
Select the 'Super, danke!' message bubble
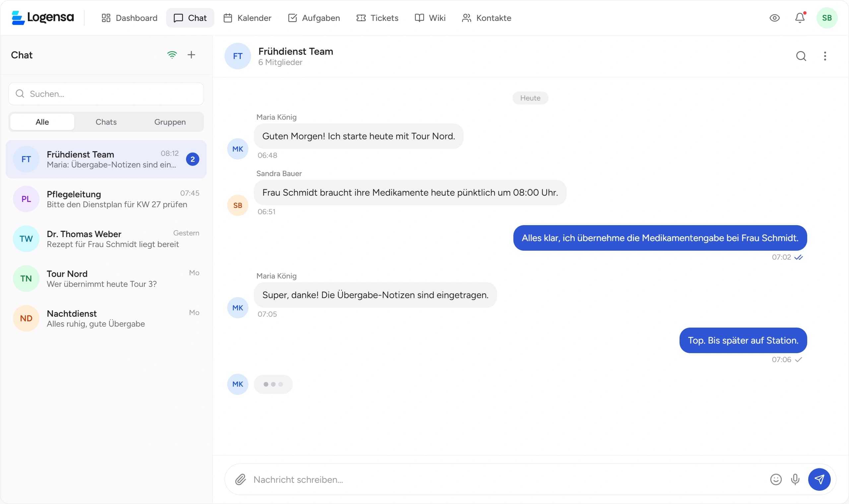click(x=375, y=295)
